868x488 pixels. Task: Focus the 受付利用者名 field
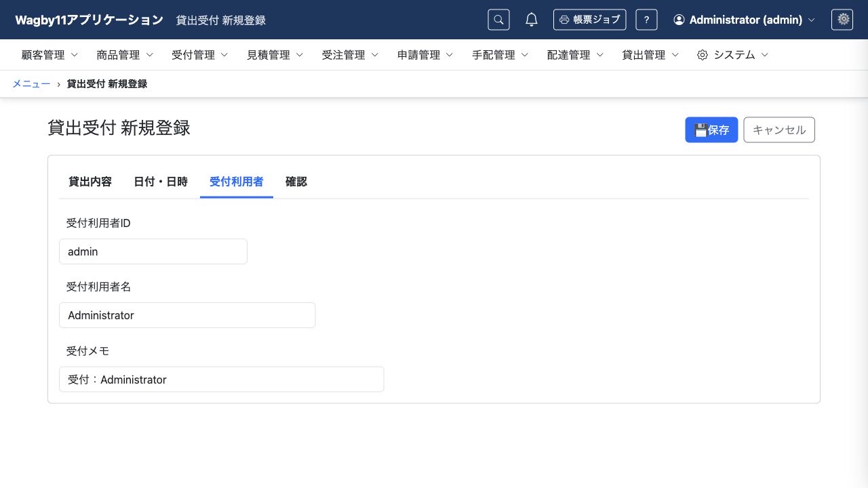pyautogui.click(x=187, y=315)
